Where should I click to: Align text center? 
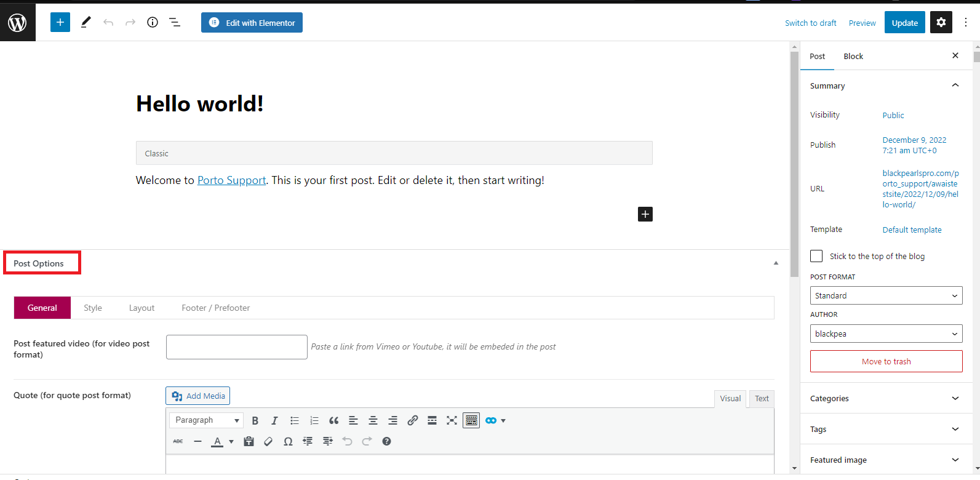pyautogui.click(x=373, y=420)
